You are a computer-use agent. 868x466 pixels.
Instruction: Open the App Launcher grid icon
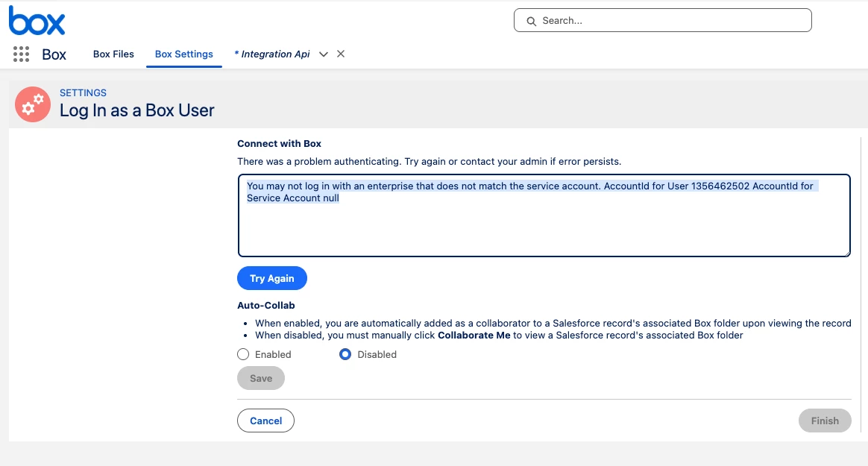pyautogui.click(x=21, y=54)
